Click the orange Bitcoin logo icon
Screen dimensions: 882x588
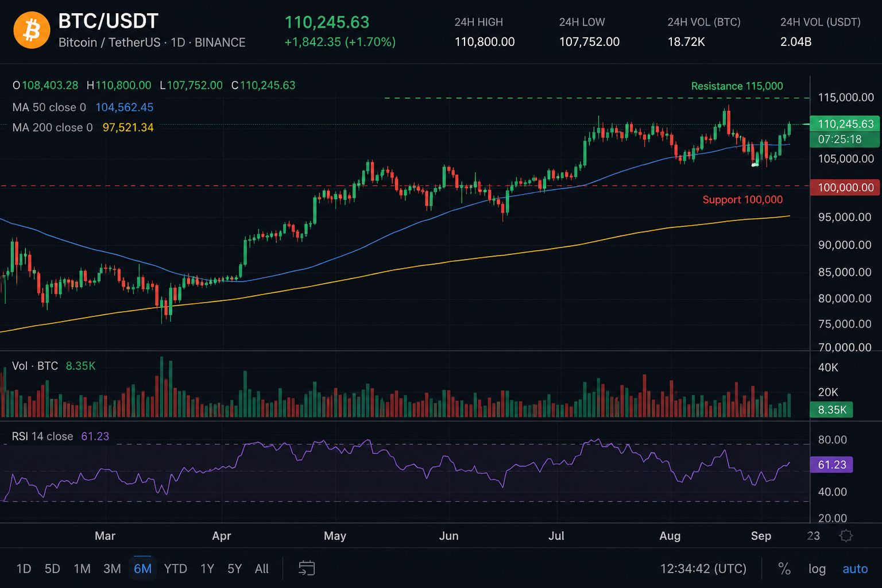[x=32, y=30]
